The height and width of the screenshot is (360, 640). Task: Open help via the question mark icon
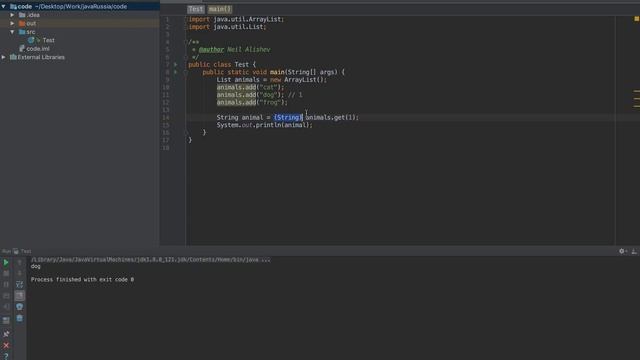click(x=6, y=356)
